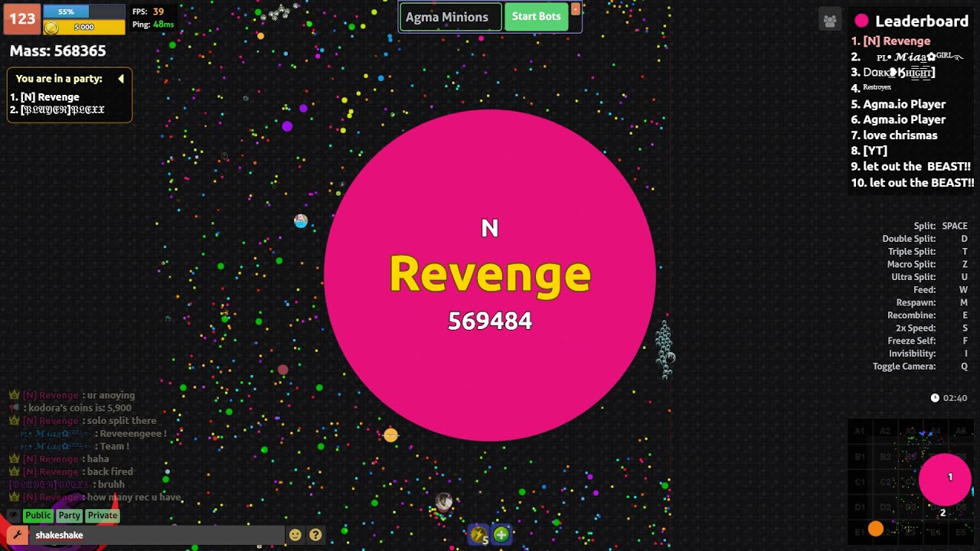Viewport: 980px width, 551px height.
Task: Click the 55% XP progress bar
Action: pyautogui.click(x=84, y=11)
